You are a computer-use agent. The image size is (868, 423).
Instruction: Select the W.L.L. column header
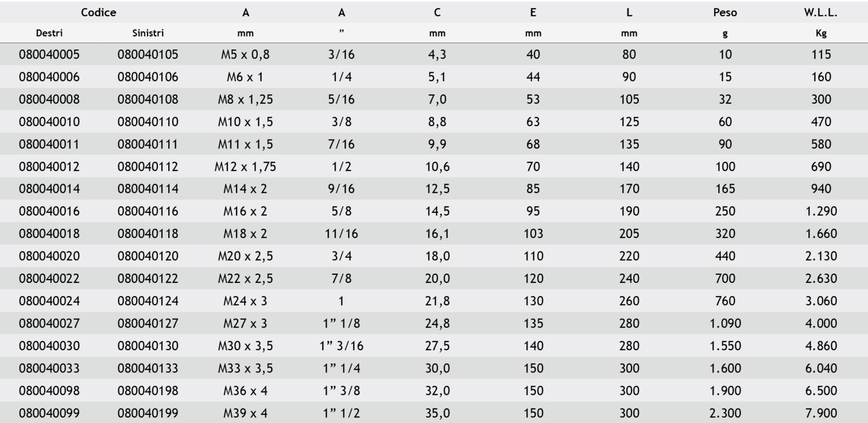pos(820,12)
